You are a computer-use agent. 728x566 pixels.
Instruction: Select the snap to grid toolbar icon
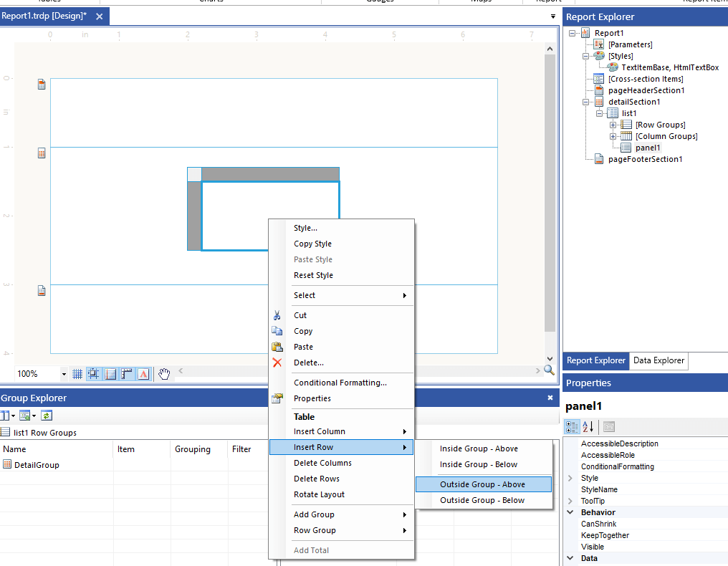[93, 373]
